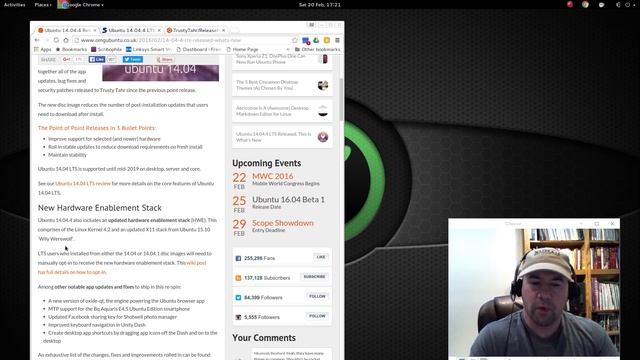This screenshot has width=640, height=360.
Task: Click the browser forward arrow
Action: [47, 40]
